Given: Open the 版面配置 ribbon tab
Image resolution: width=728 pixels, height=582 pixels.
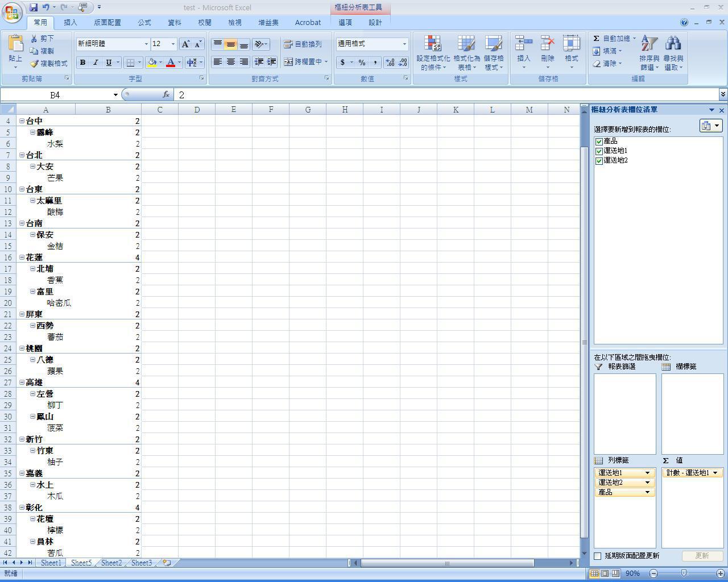Looking at the screenshot, I should 107,23.
